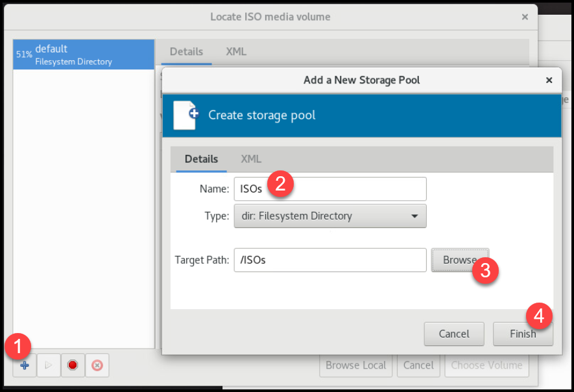Close the Add a New Storage Pool dialog
The image size is (574, 392).
[549, 80]
